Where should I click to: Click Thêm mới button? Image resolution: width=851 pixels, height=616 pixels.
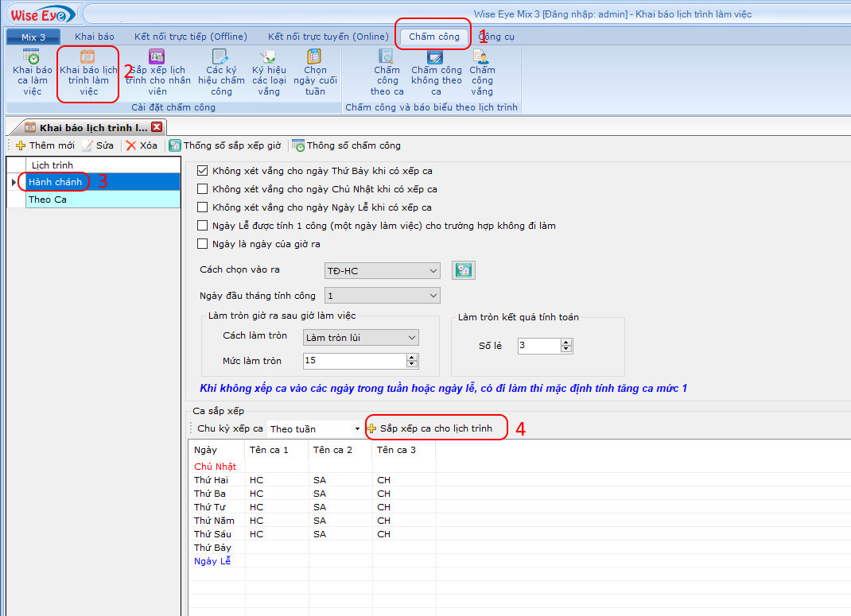(x=45, y=145)
